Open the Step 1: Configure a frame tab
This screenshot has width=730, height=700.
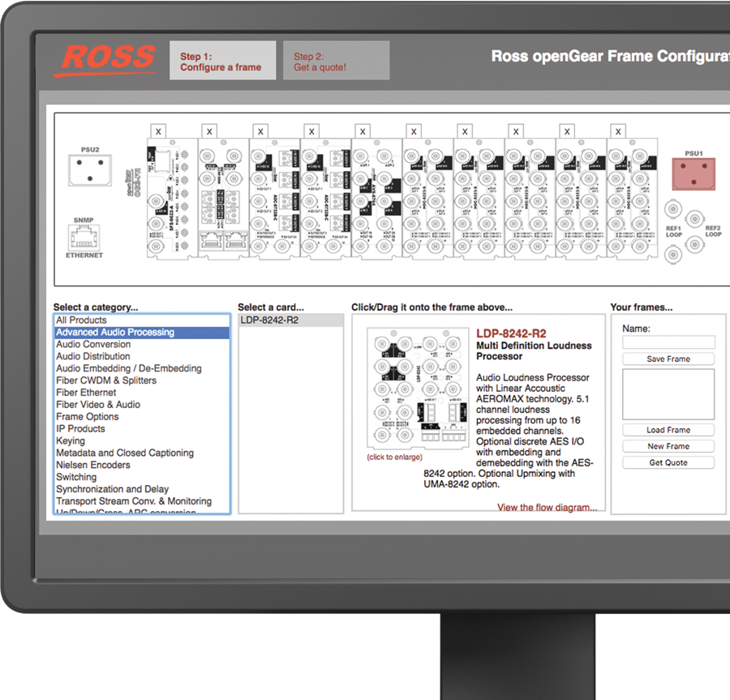click(222, 60)
